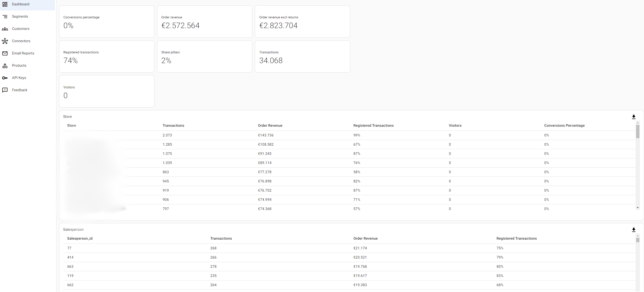
Task: Click the Transactions 34.068 KPI card
Action: click(x=302, y=56)
